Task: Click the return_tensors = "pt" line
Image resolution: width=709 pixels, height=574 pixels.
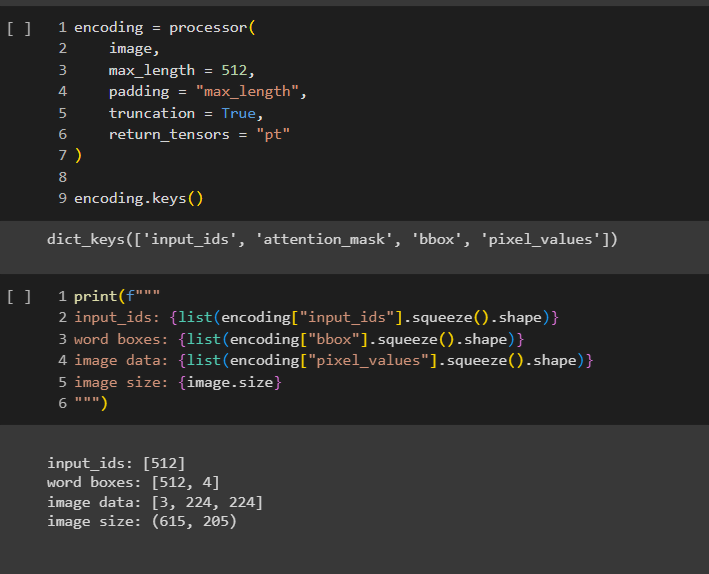Action: (199, 134)
